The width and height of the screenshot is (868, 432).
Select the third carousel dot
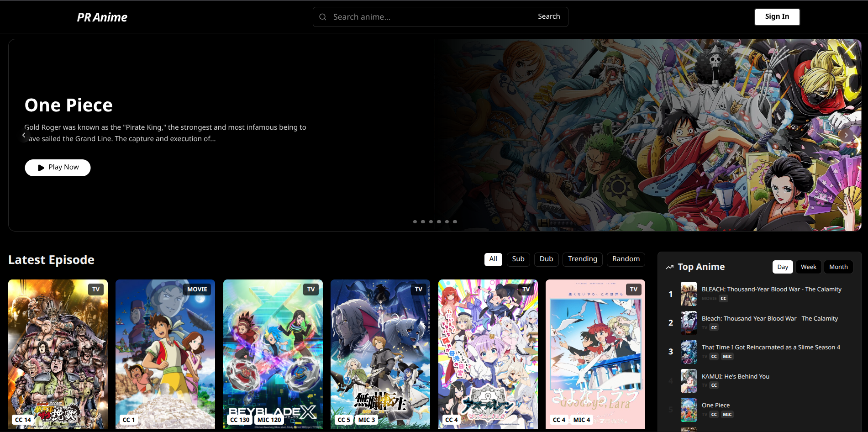431,221
